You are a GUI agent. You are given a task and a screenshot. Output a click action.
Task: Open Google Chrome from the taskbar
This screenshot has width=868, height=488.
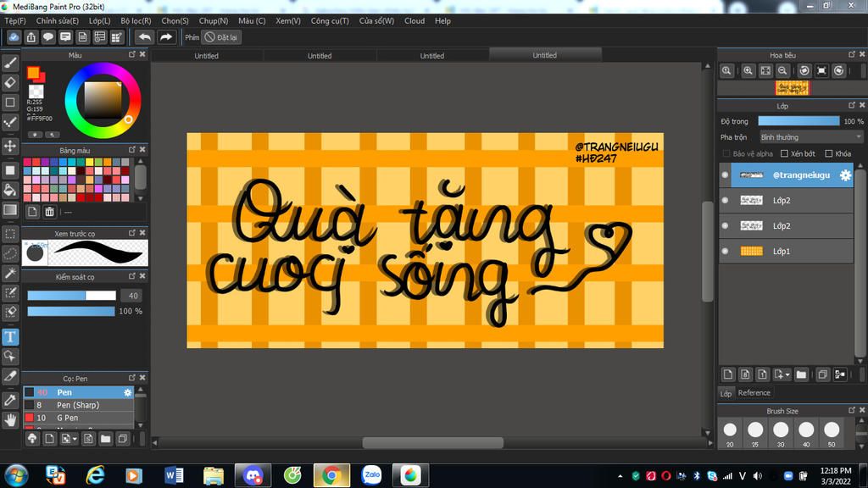point(331,475)
